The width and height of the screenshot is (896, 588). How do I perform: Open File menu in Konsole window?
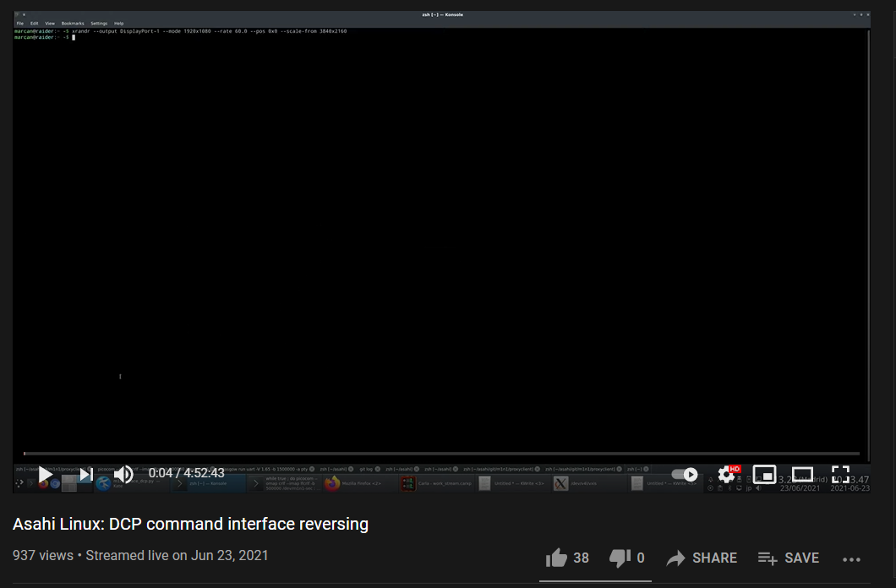click(x=20, y=24)
